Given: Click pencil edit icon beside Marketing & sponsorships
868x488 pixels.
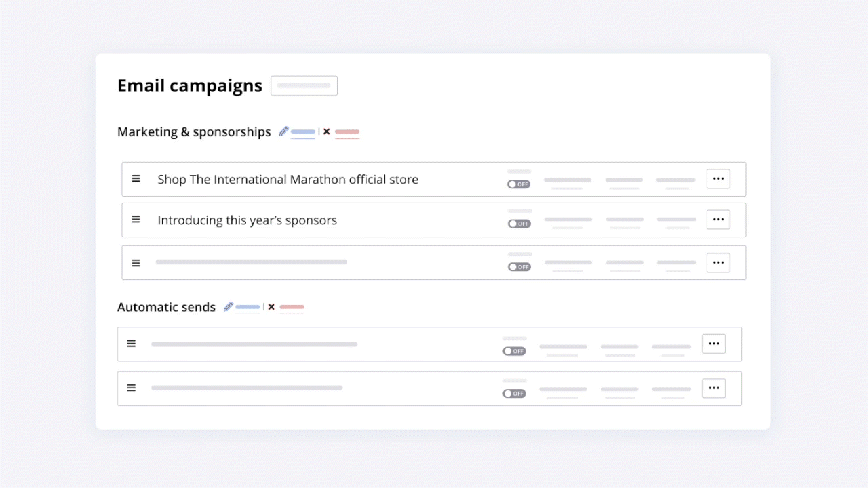Looking at the screenshot, I should [283, 131].
